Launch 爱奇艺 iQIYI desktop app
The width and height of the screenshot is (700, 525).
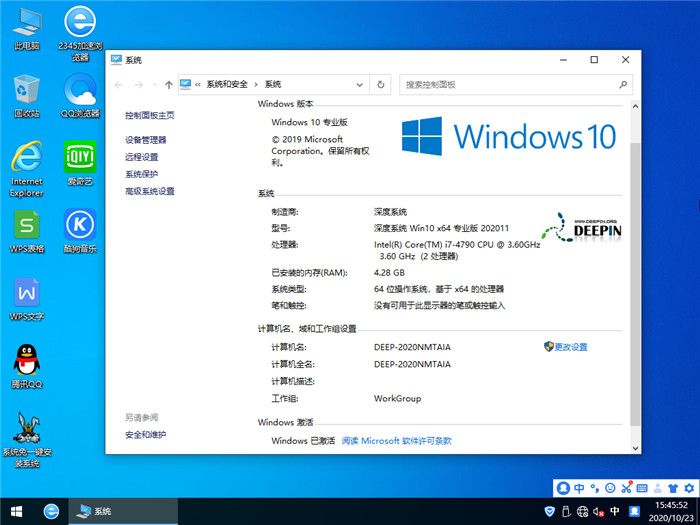80,163
